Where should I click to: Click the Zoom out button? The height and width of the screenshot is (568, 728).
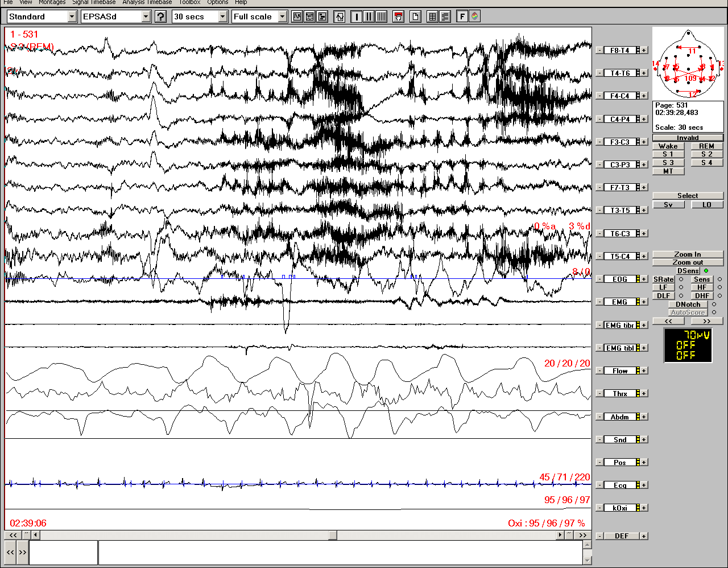click(688, 262)
